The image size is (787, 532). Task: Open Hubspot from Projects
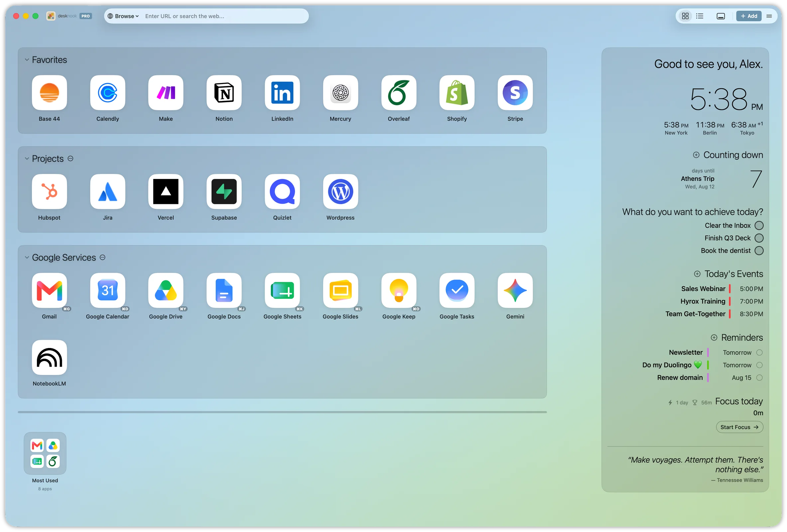point(50,192)
